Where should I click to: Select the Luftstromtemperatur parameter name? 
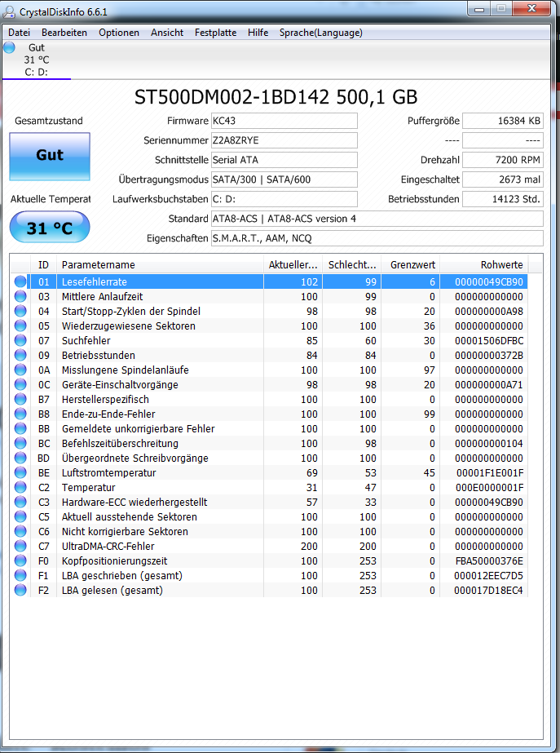[x=109, y=472]
